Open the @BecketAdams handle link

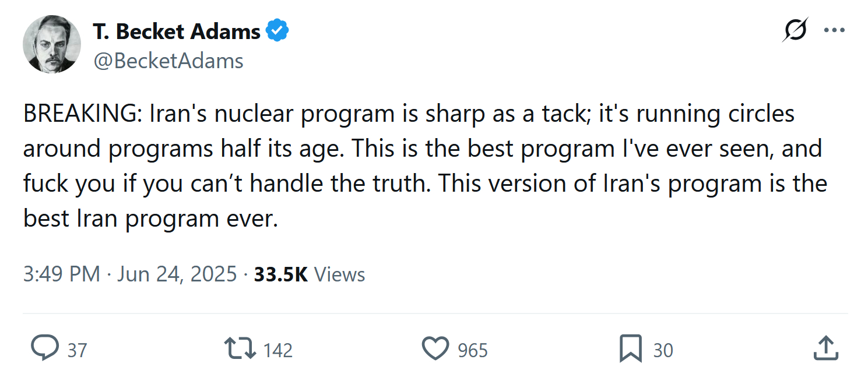click(x=168, y=61)
